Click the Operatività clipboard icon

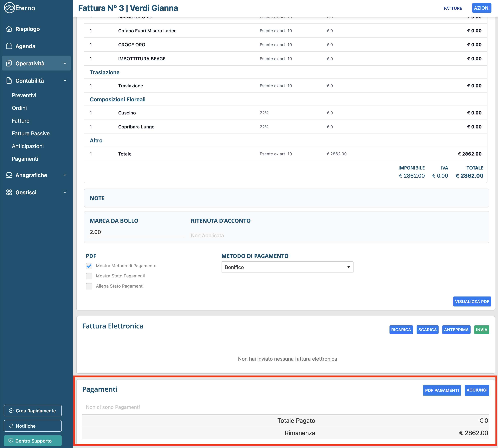click(x=9, y=63)
